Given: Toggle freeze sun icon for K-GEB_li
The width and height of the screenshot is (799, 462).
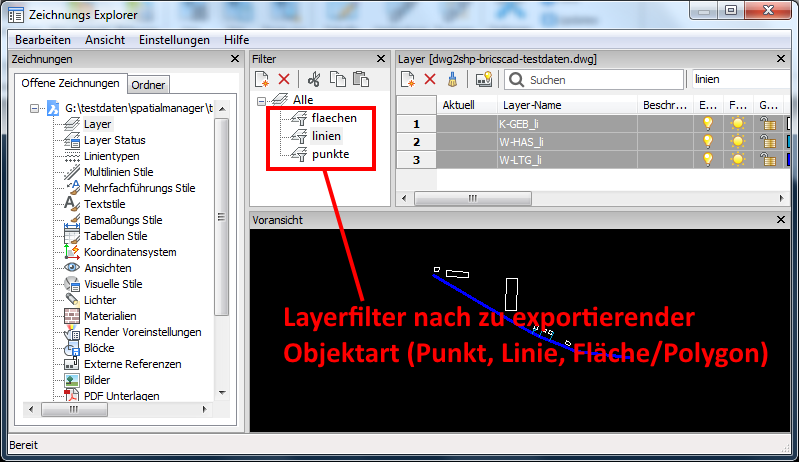Looking at the screenshot, I should [737, 123].
